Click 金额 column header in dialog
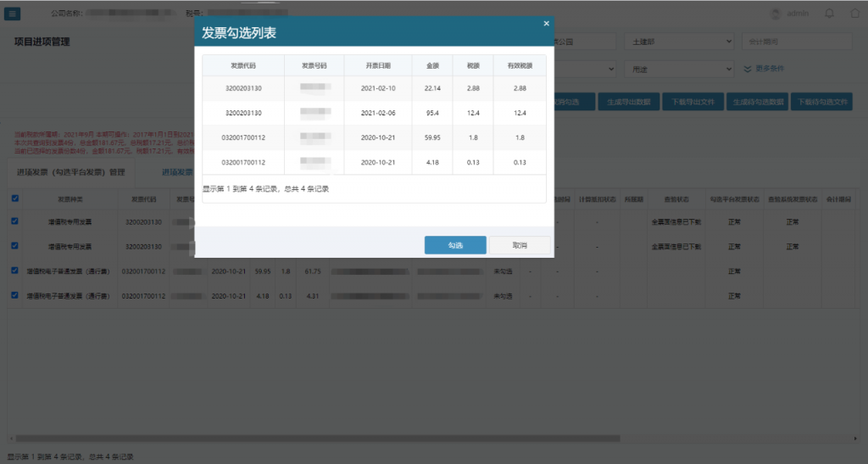This screenshot has height=464, width=868. [x=432, y=65]
